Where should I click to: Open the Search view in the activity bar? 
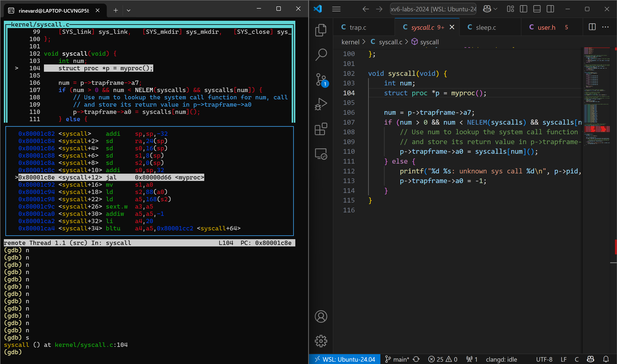[x=321, y=54]
